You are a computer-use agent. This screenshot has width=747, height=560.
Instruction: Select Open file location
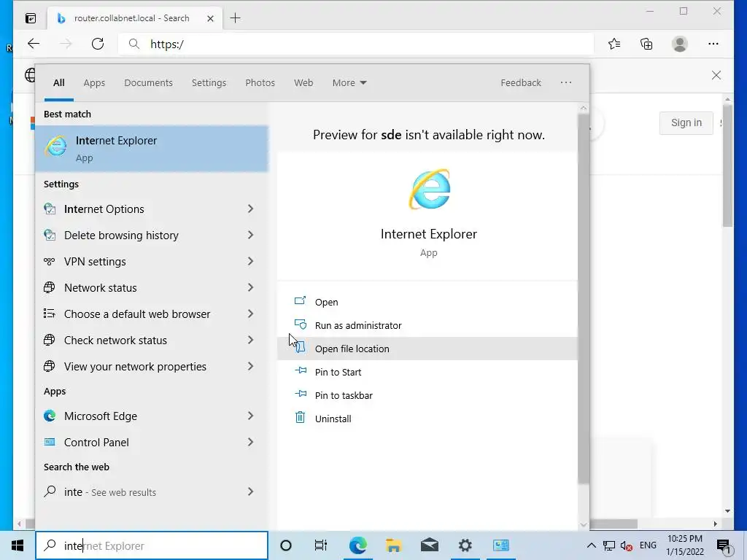pyautogui.click(x=427, y=349)
